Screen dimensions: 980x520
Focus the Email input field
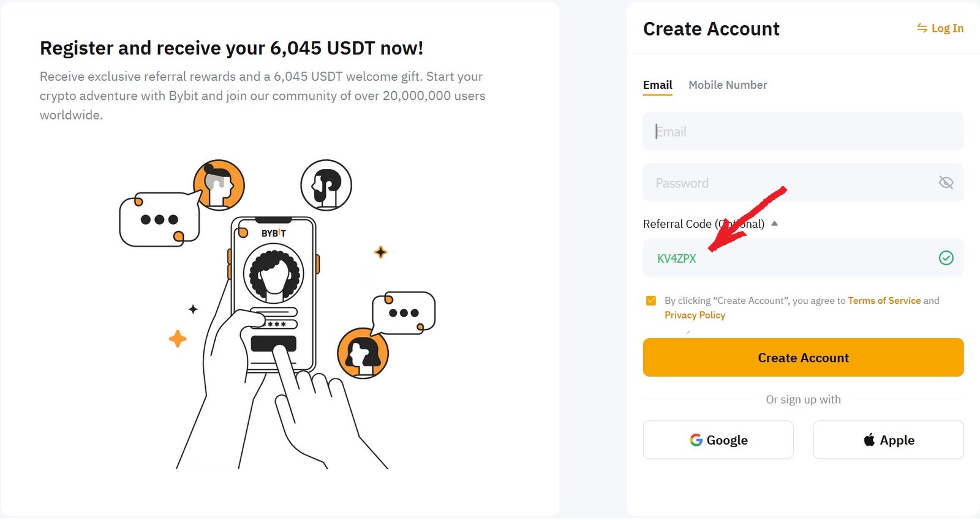click(x=802, y=132)
